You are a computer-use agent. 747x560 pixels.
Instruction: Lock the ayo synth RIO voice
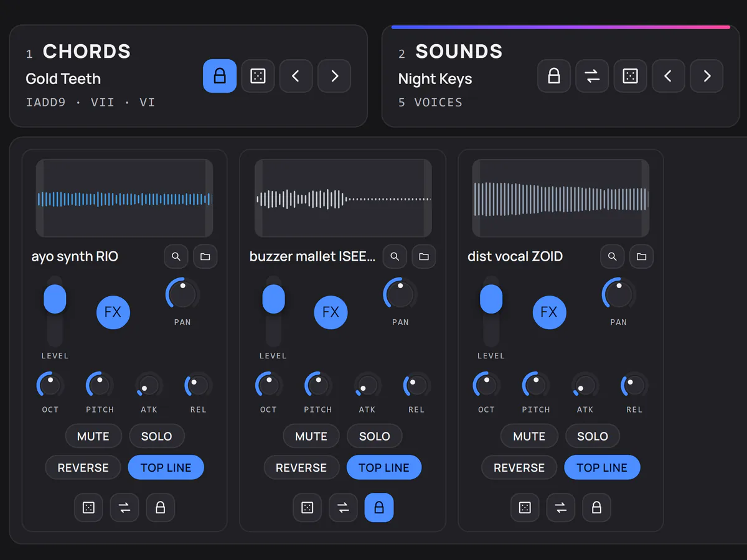[161, 508]
